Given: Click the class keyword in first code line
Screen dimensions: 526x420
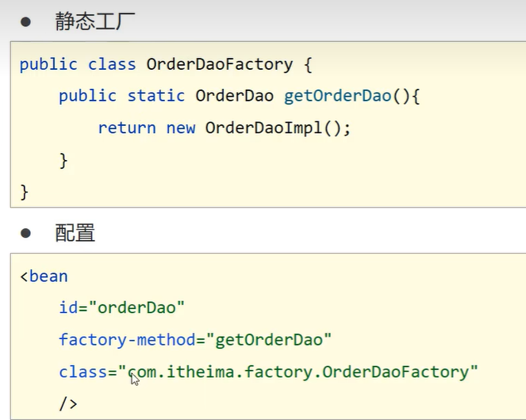Looking at the screenshot, I should (x=112, y=64).
